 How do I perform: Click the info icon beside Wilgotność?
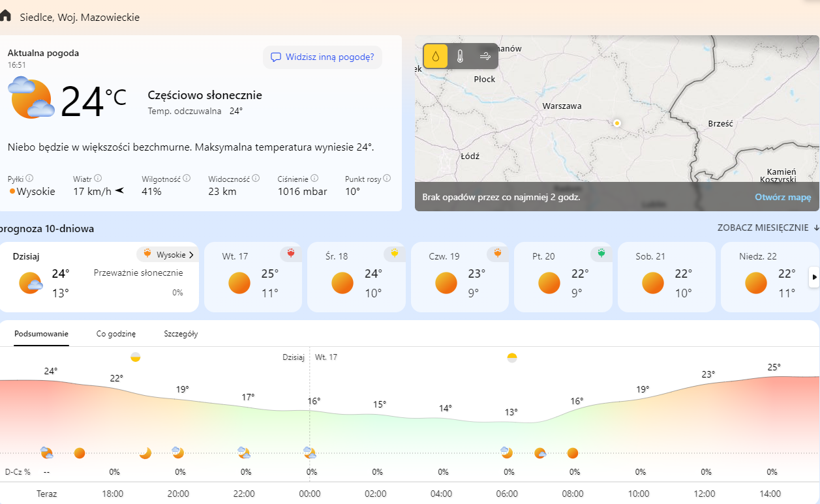point(187,178)
